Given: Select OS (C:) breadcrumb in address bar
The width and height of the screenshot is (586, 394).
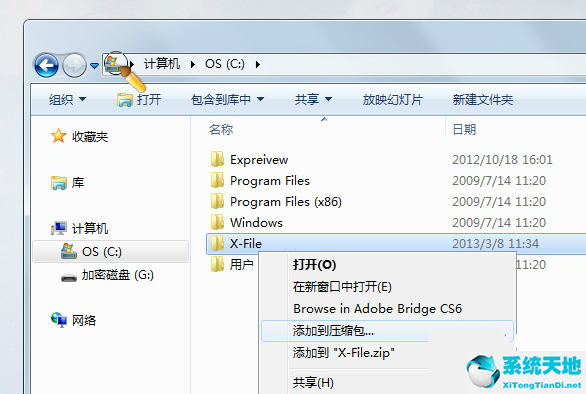Looking at the screenshot, I should [225, 64].
